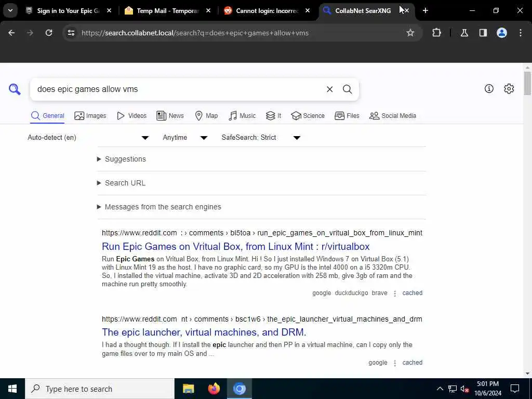This screenshot has width=532, height=399.
Task: Open a new browser tab
Action: pyautogui.click(x=425, y=10)
